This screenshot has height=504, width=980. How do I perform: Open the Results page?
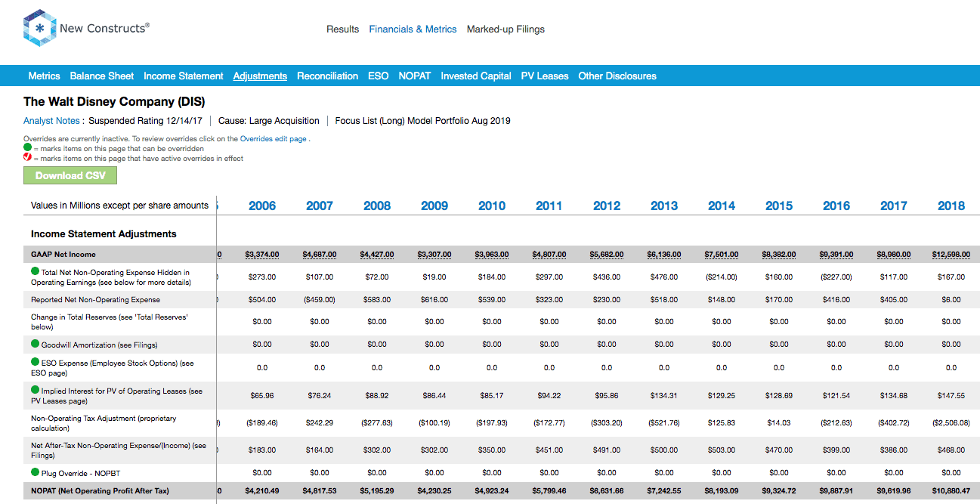coord(342,29)
